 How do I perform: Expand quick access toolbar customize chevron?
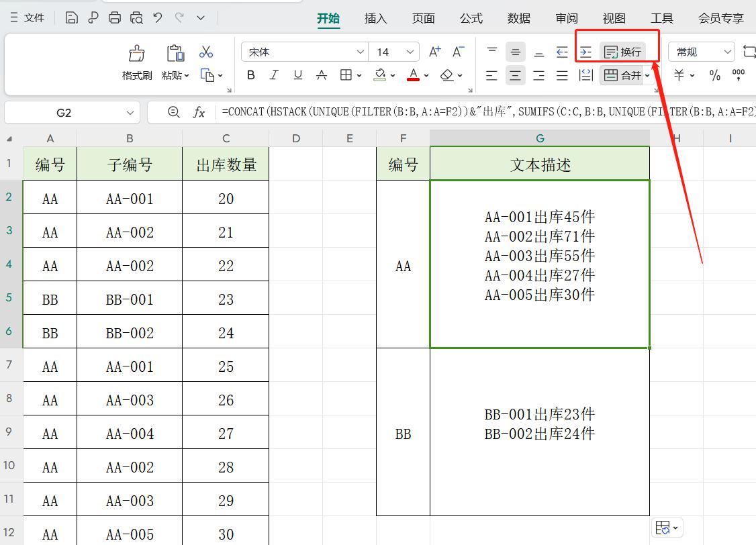coord(201,18)
